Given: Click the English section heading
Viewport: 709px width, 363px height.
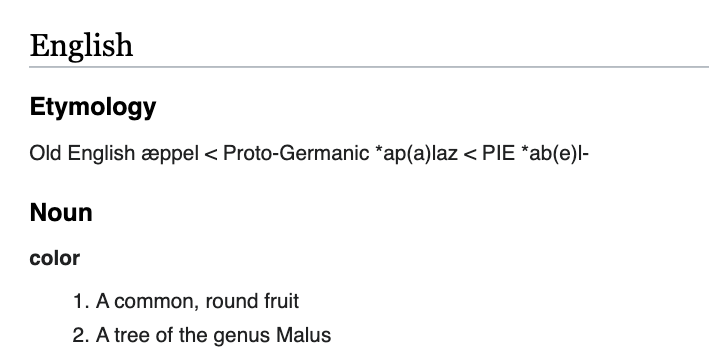Looking at the screenshot, I should (81, 46).
